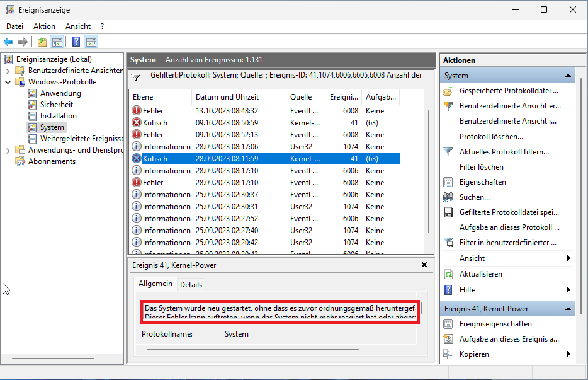588x380 pixels.
Task: Click 'Aktualisieren' refresh action
Action: click(480, 274)
